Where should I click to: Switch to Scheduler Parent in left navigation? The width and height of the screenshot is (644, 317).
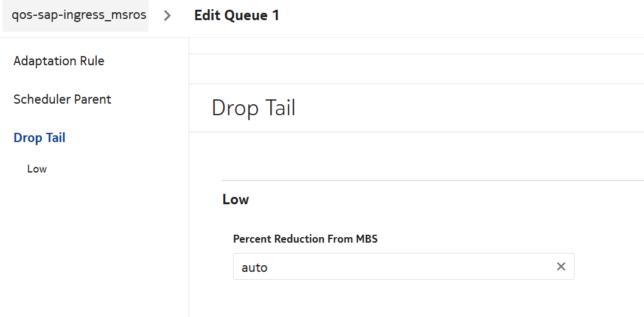click(62, 99)
